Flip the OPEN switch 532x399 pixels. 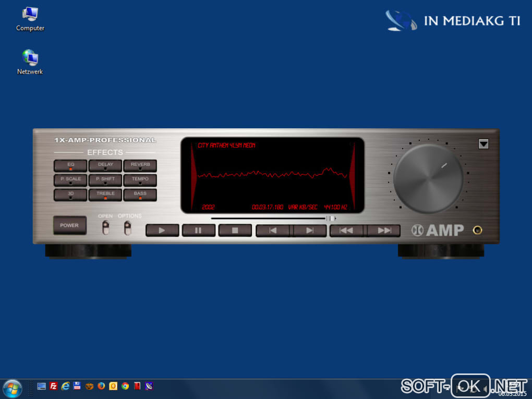click(x=106, y=227)
